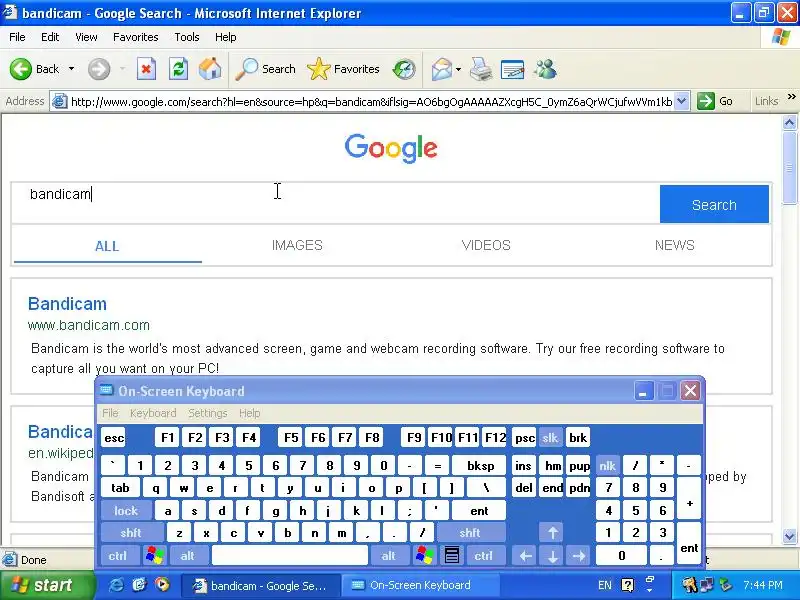Open the Mail envelope icon
Image resolution: width=800 pixels, height=600 pixels.
click(x=442, y=69)
